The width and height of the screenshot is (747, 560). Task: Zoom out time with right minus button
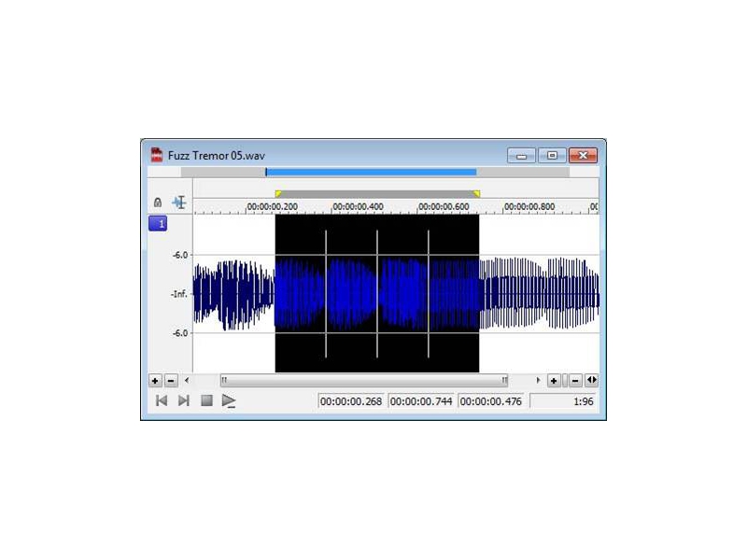(575, 381)
